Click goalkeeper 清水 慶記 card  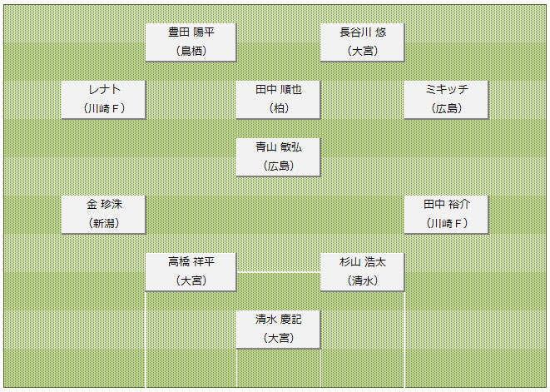pyautogui.click(x=279, y=329)
